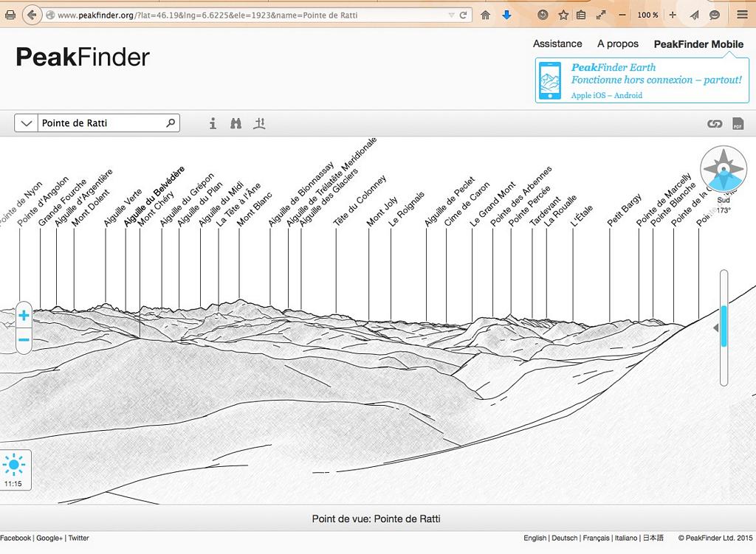The width and height of the screenshot is (756, 554).
Task: Click the chain link share icon
Action: click(x=714, y=123)
